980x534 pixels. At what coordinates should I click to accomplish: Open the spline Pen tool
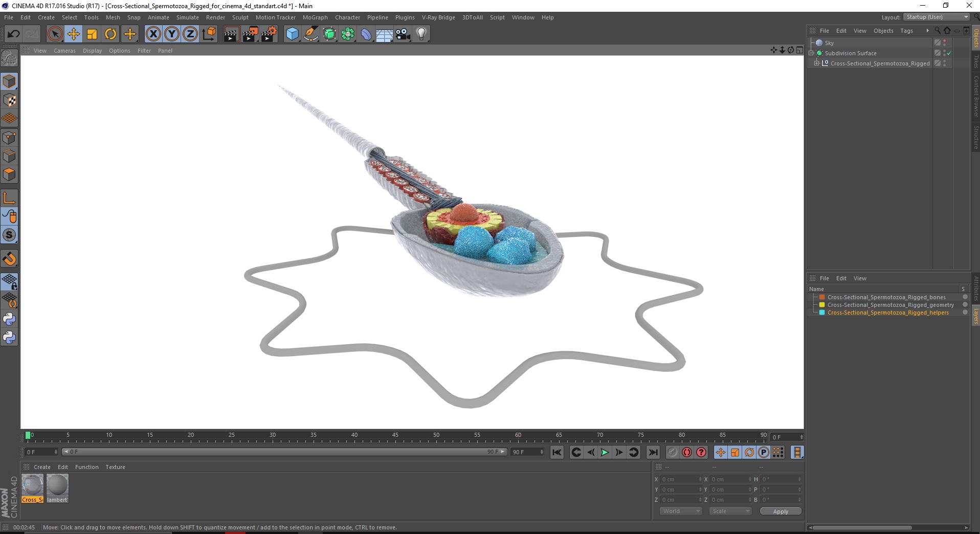[x=311, y=34]
